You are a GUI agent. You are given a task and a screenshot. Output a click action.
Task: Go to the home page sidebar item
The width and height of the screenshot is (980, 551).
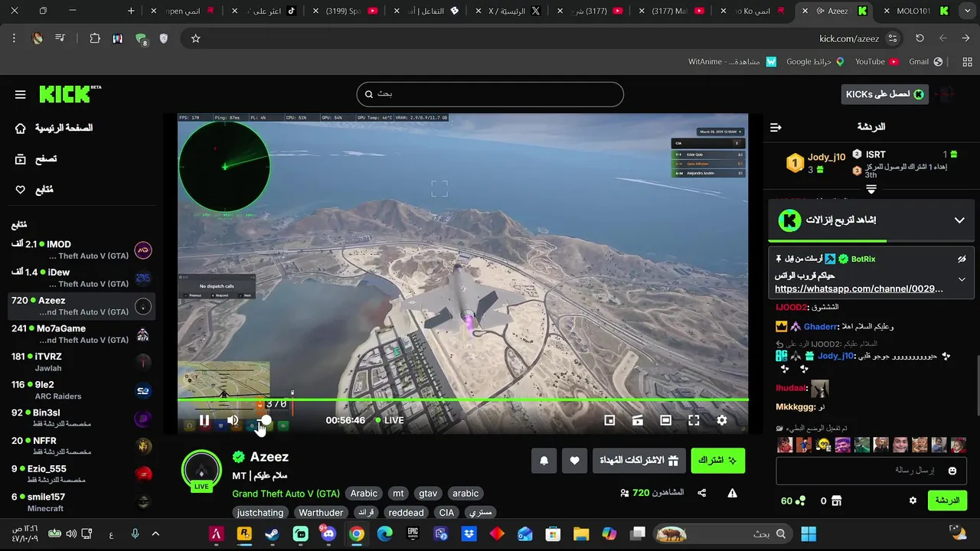(54, 128)
